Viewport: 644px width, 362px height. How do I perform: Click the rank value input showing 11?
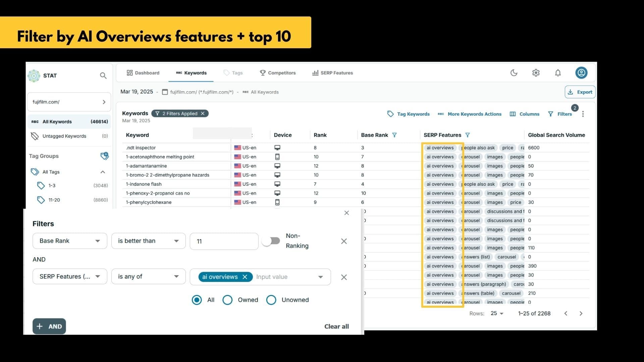224,241
